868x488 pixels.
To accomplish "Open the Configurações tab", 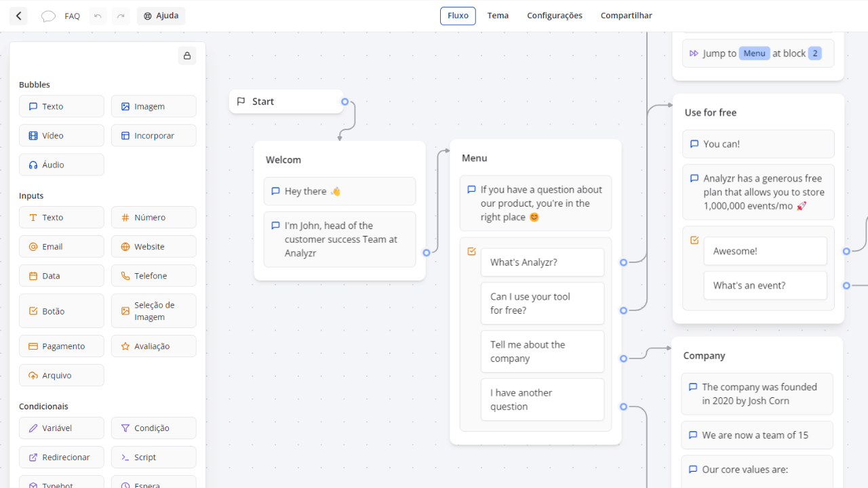I will pyautogui.click(x=555, y=16).
